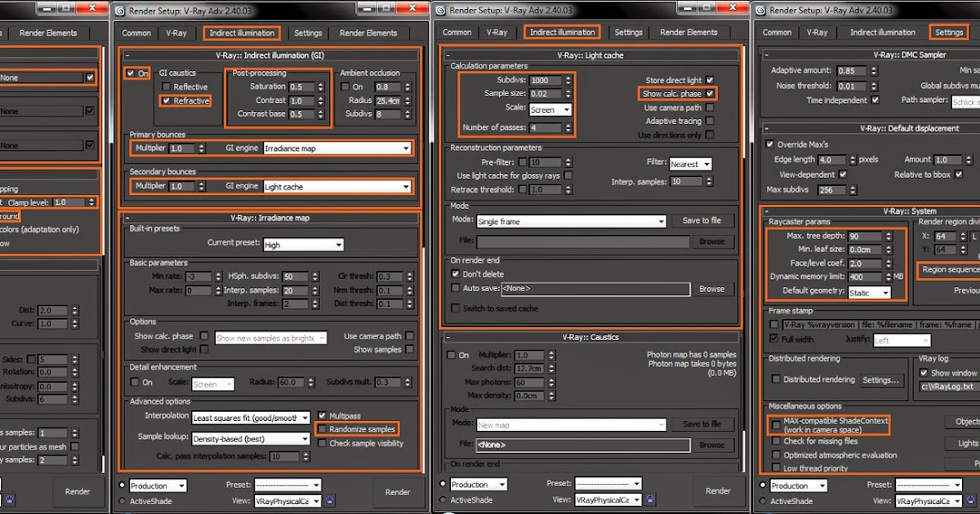980x514 pixels.
Task: Open Distributed rendering Settings... button
Action: [881, 379]
